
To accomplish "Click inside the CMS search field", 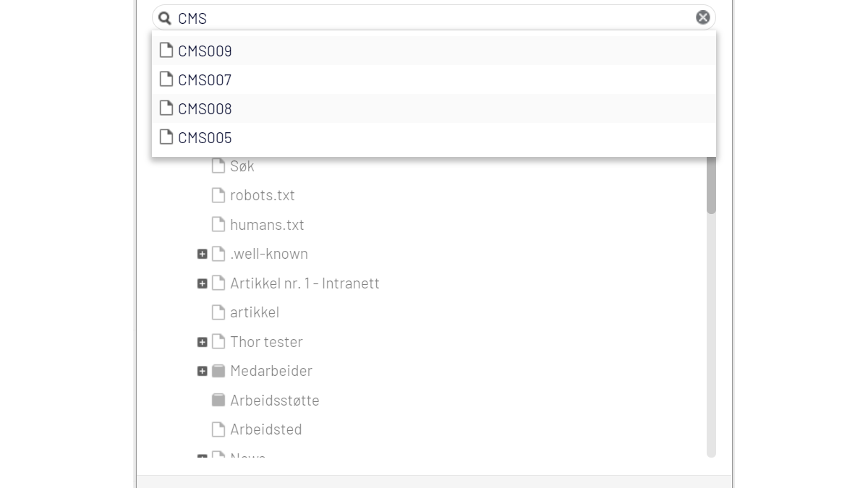I will click(x=434, y=18).
